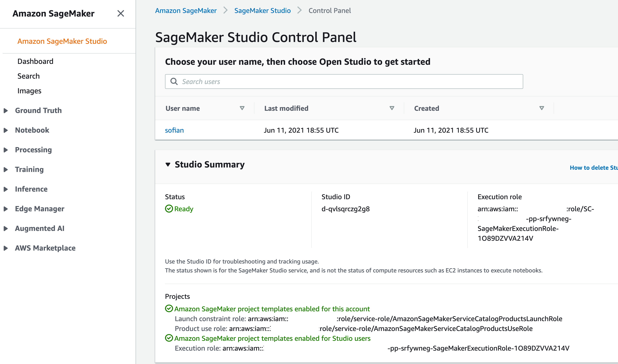Select the Training sidebar label
The height and width of the screenshot is (364, 618).
(29, 169)
